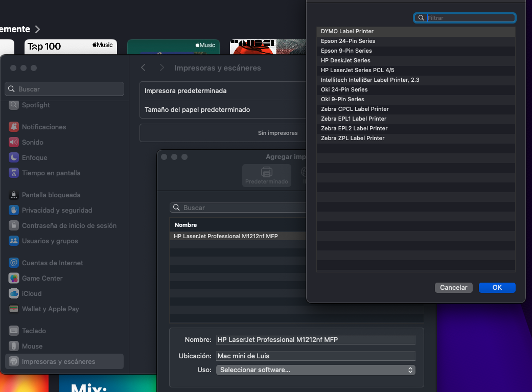532x392 pixels.
Task: Open Cuentas de Internet settings
Action: click(x=64, y=263)
